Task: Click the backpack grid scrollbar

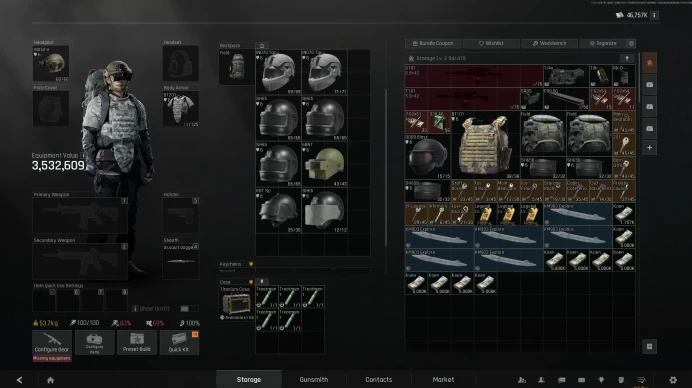Action: tap(386, 168)
